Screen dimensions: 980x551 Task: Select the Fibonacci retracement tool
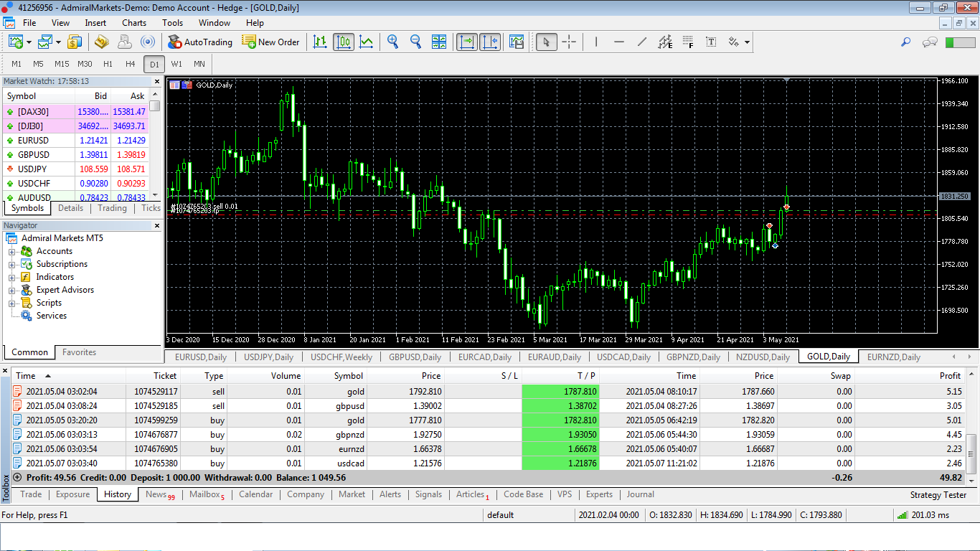click(688, 42)
